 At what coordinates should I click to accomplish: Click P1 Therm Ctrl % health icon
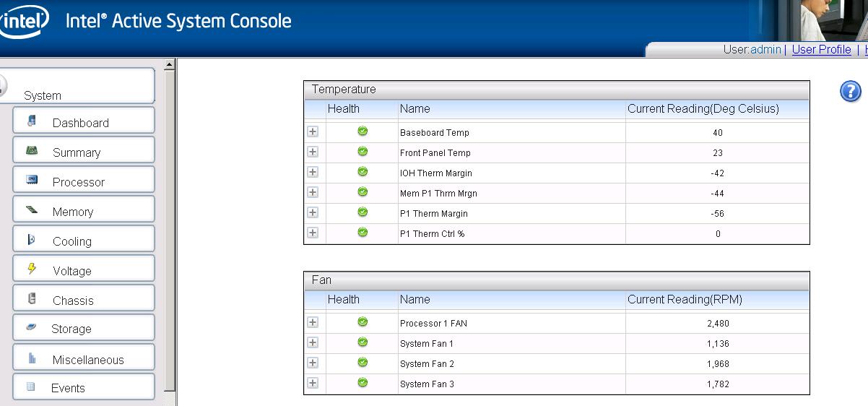tap(363, 233)
